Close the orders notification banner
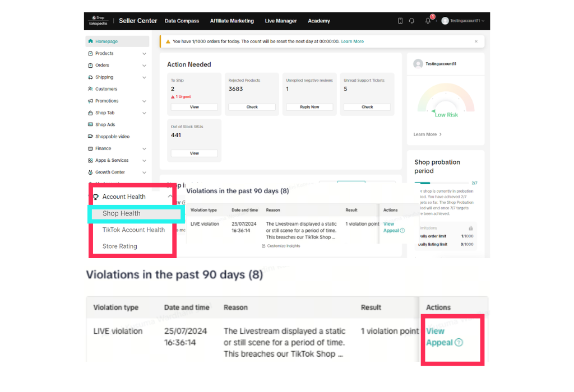Screen dimensions: 574x392 pyautogui.click(x=476, y=41)
